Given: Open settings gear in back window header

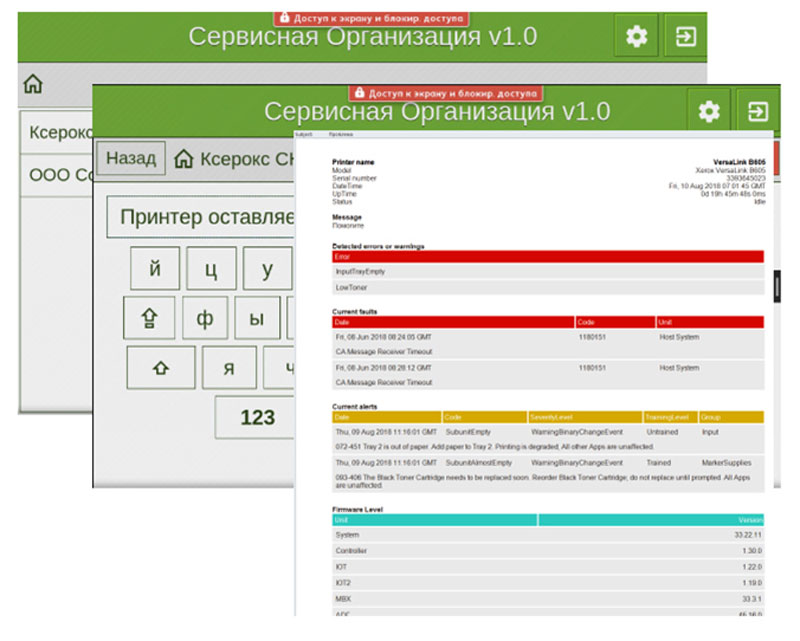Looking at the screenshot, I should (x=636, y=36).
